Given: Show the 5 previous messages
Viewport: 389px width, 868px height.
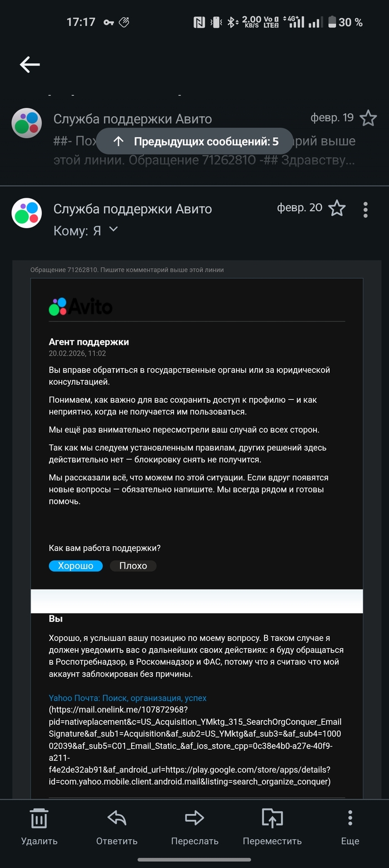Looking at the screenshot, I should coord(195,141).
